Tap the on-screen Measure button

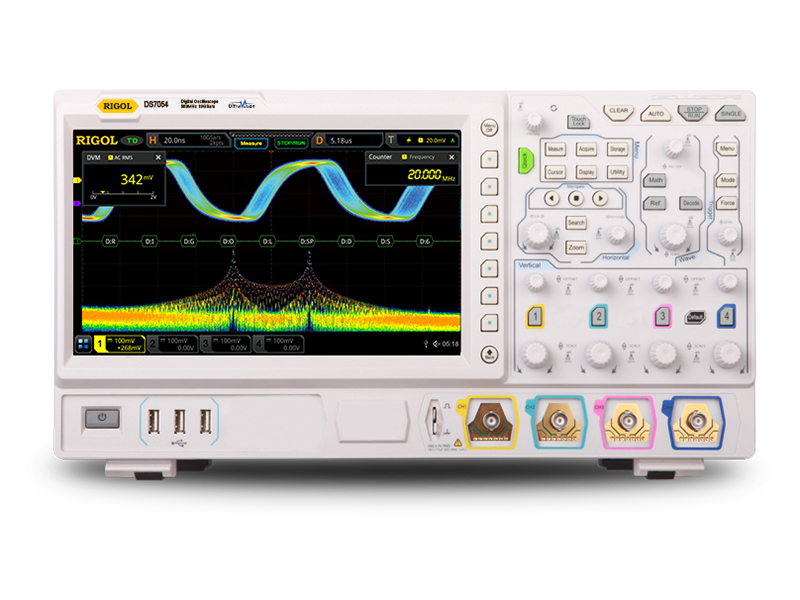pyautogui.click(x=251, y=143)
